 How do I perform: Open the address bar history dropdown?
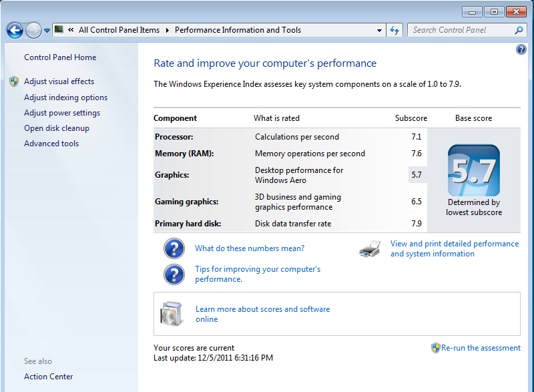point(379,30)
